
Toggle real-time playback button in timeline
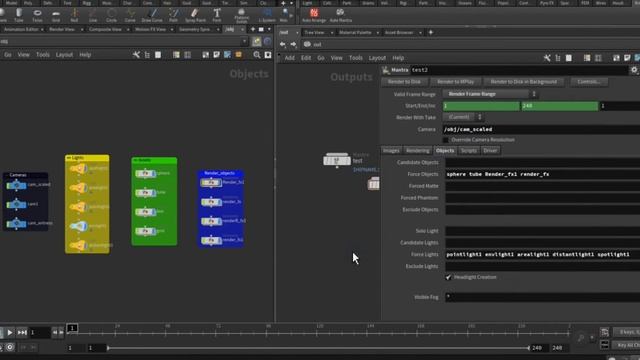[10, 347]
